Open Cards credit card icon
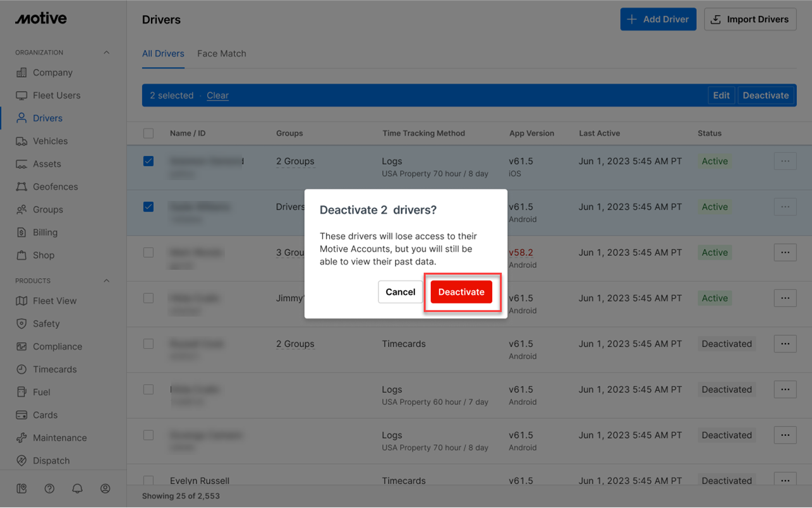The image size is (812, 508). [x=21, y=415]
